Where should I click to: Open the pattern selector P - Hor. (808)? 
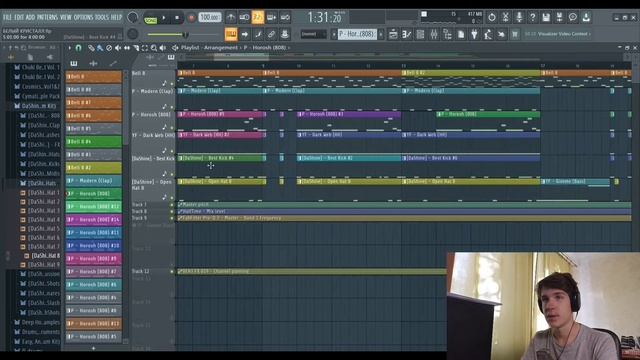[357, 34]
